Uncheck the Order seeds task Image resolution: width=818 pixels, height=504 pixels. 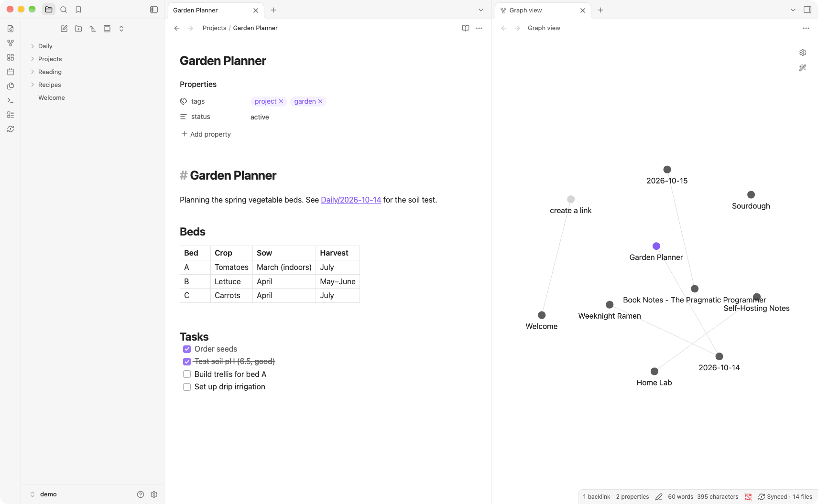187,349
